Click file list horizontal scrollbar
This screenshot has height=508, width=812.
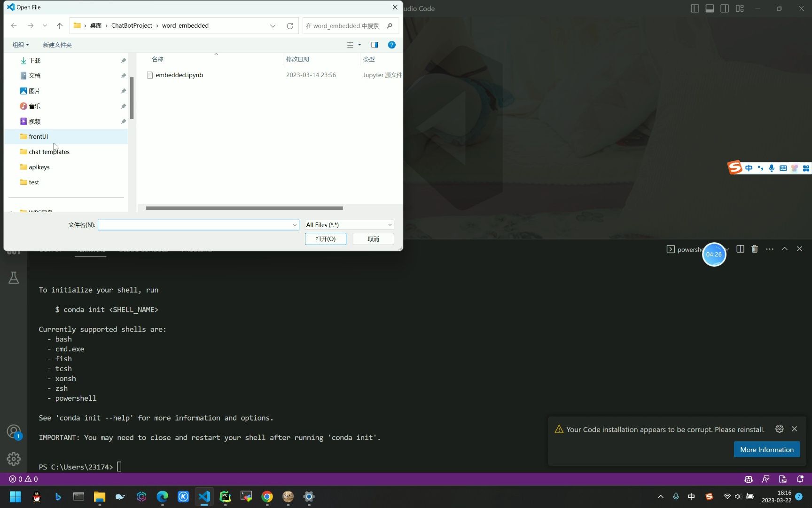click(x=244, y=208)
